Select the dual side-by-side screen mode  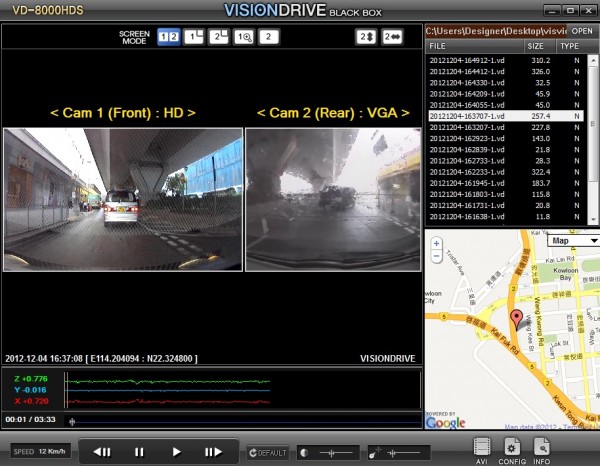tap(169, 37)
